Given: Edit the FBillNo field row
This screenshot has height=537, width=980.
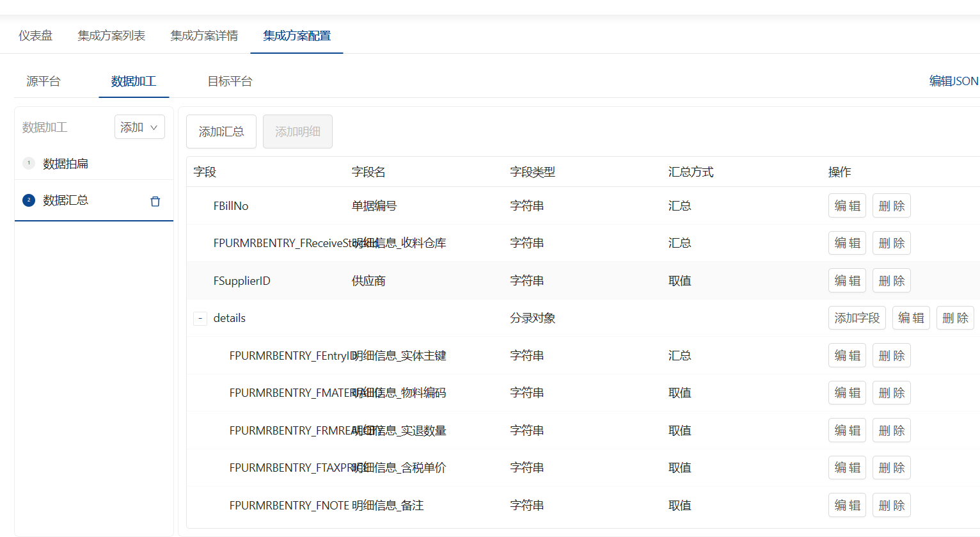Looking at the screenshot, I should tap(847, 206).
